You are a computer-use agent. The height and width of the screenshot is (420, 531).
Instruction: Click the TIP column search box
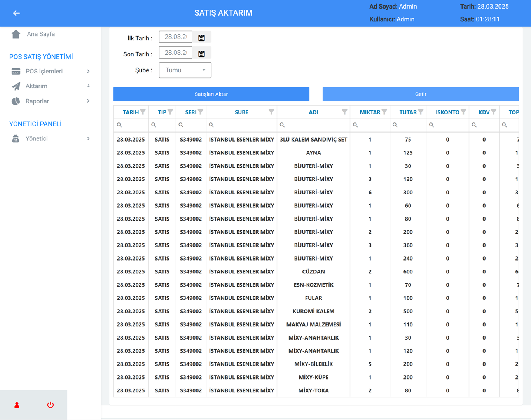[162, 125]
